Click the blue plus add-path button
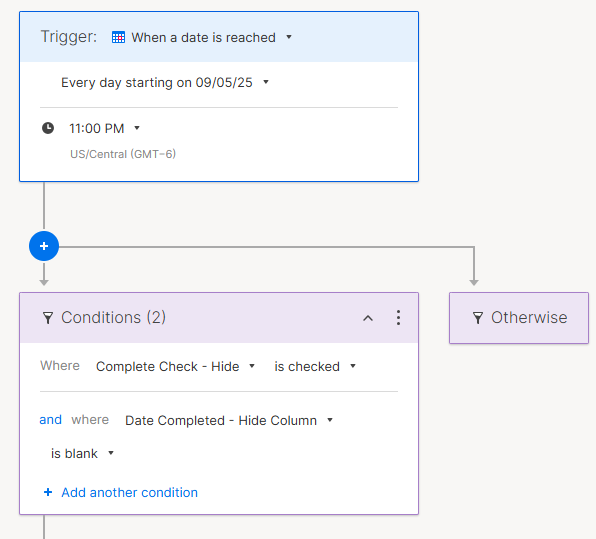The image size is (596, 539). tap(44, 246)
